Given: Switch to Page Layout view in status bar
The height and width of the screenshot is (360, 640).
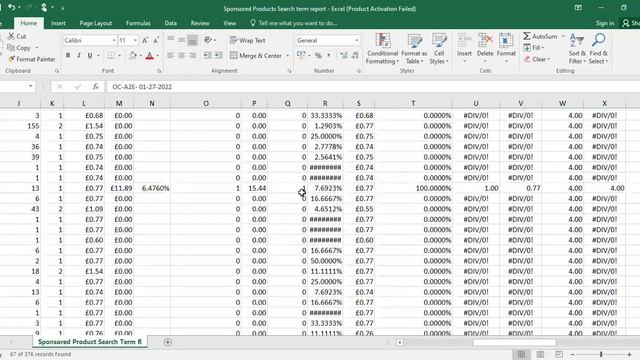Looking at the screenshot, I should (x=540, y=354).
